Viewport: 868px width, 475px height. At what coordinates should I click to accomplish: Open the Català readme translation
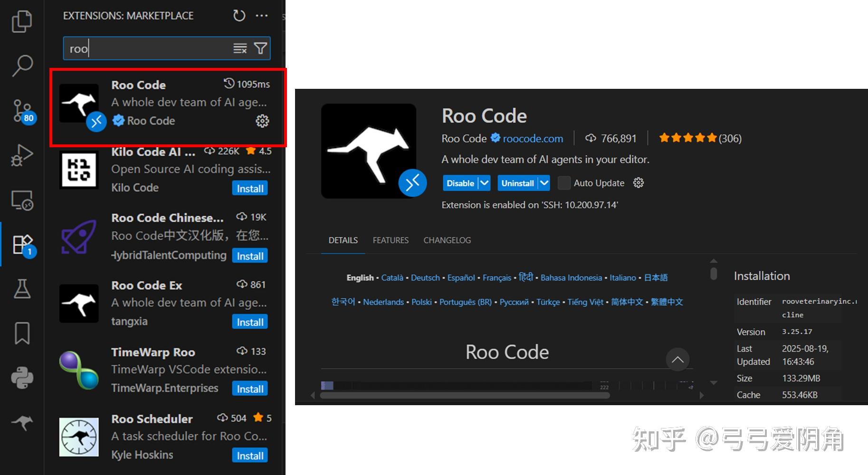(x=392, y=278)
